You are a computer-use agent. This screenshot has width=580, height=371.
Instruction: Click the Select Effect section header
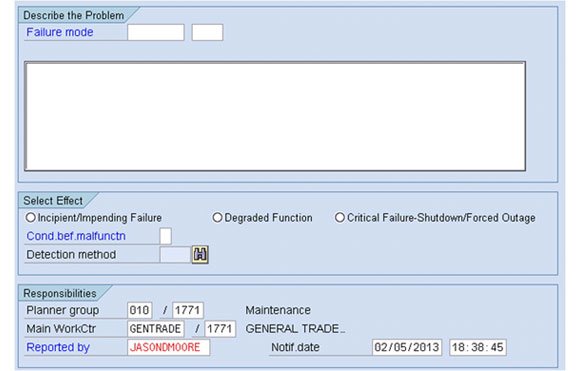[x=53, y=201]
